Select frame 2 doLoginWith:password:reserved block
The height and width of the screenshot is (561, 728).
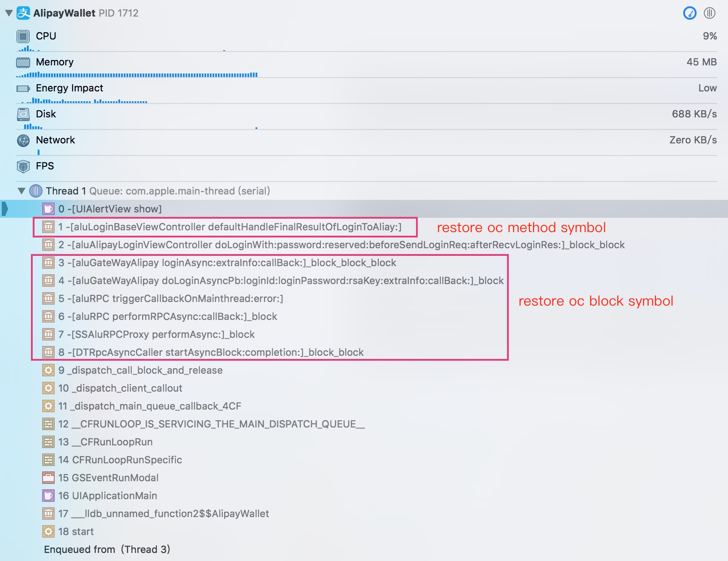[x=364, y=245]
